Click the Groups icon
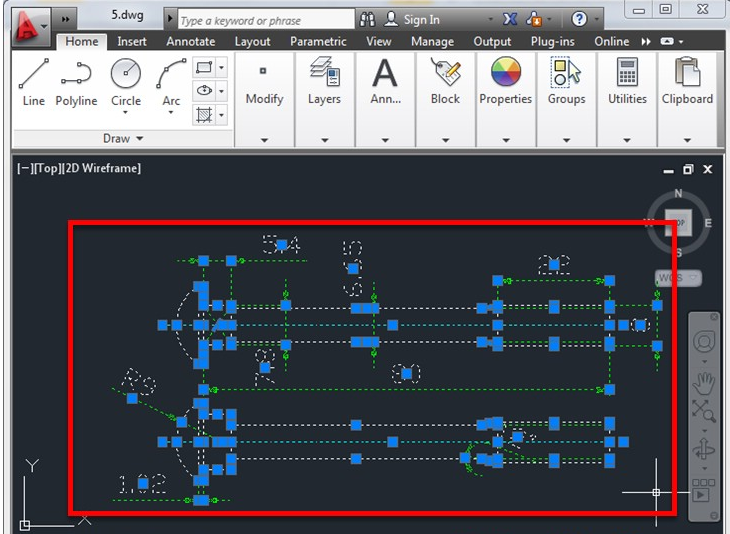 pos(566,72)
